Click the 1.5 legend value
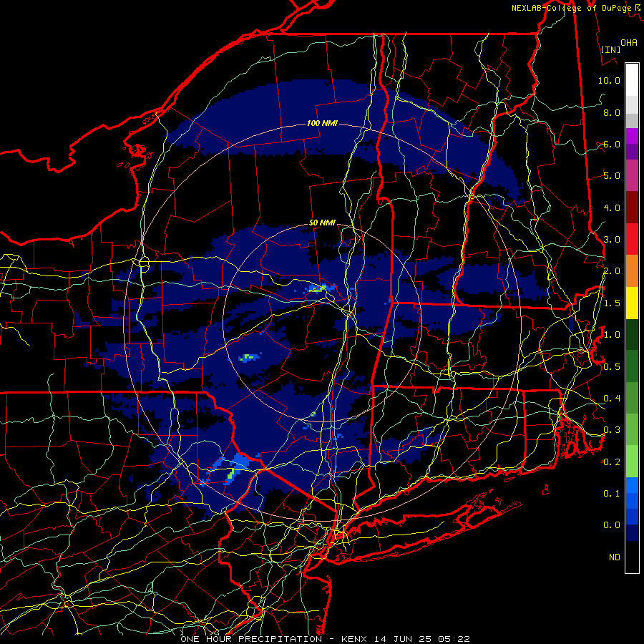Image resolution: width=644 pixels, height=644 pixels. tap(612, 303)
